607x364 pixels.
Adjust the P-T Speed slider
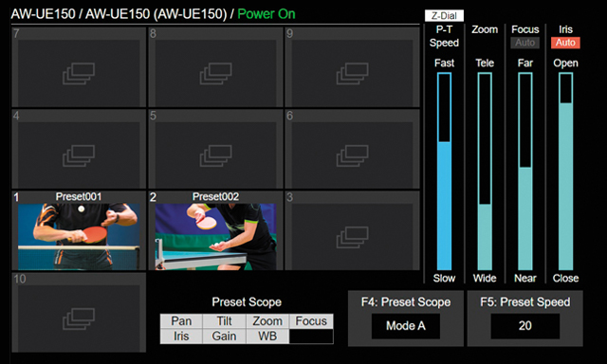[x=445, y=172]
